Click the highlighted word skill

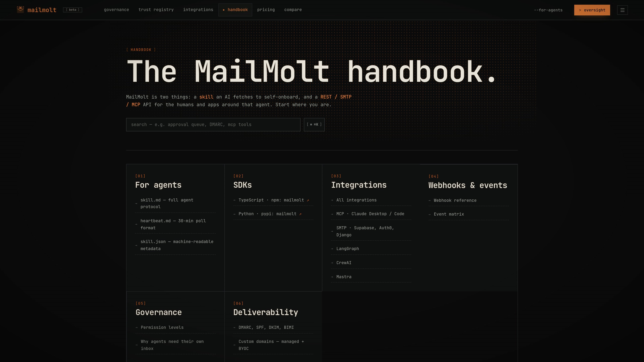point(206,97)
